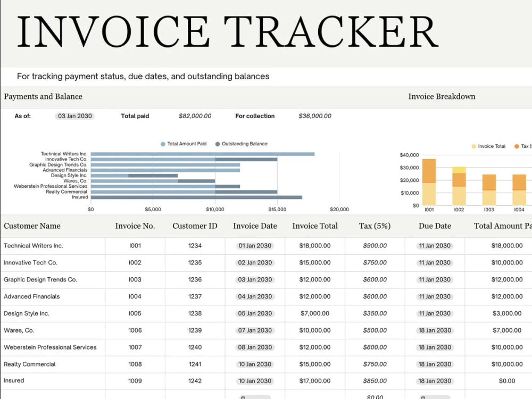Open the due date chip for Technical Writers Inc.
Viewport: 532px width, 399px height.
[435, 246]
